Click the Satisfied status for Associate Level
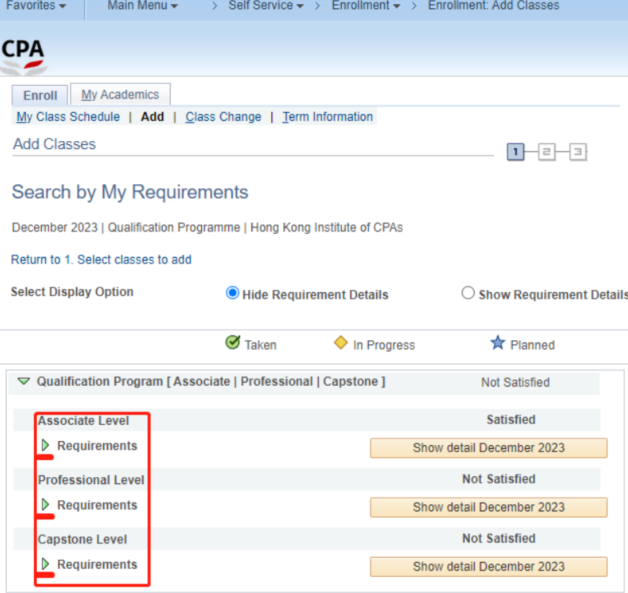The width and height of the screenshot is (628, 593). pos(511,420)
